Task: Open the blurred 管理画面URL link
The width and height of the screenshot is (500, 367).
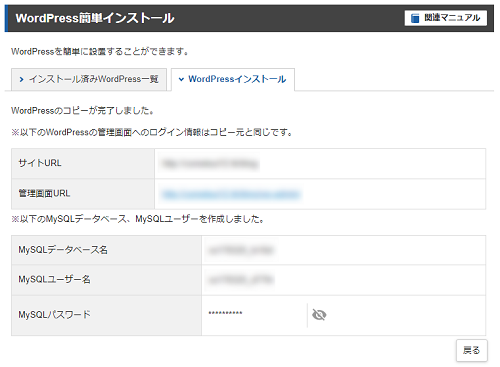Action: [231, 194]
